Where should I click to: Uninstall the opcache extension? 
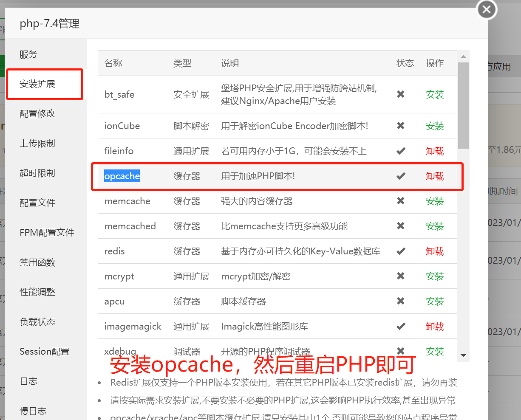(x=435, y=176)
